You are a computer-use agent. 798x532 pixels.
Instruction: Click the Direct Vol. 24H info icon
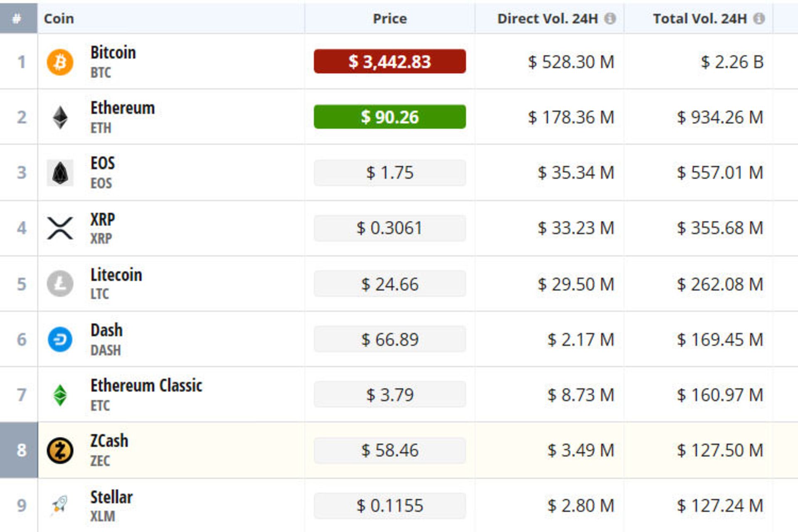pos(610,19)
